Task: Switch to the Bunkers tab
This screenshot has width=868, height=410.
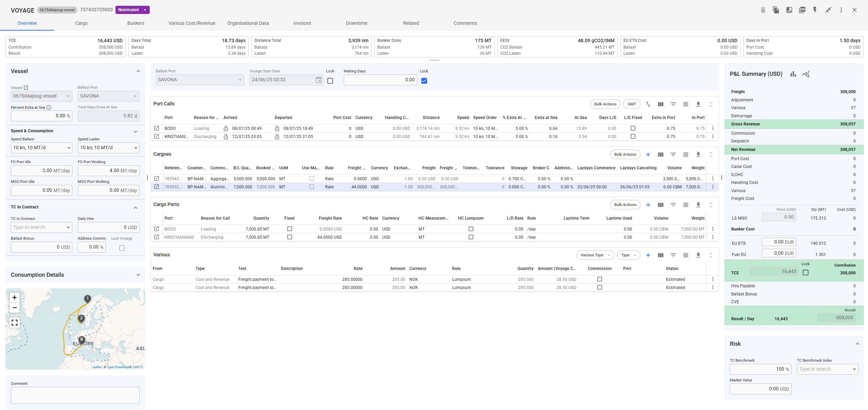Action: click(x=135, y=23)
